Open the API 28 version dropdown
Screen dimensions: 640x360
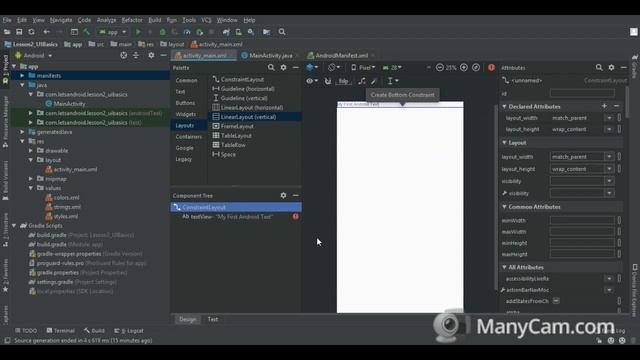coord(392,67)
